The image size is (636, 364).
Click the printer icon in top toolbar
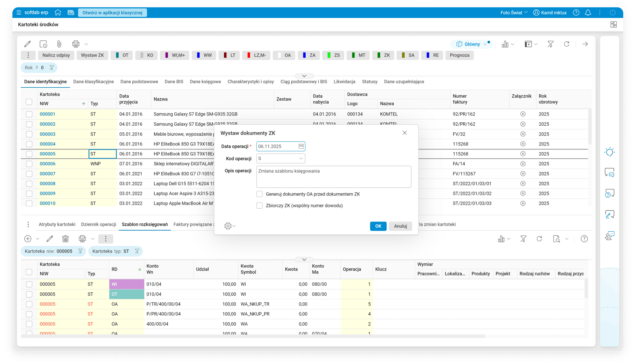(x=76, y=44)
